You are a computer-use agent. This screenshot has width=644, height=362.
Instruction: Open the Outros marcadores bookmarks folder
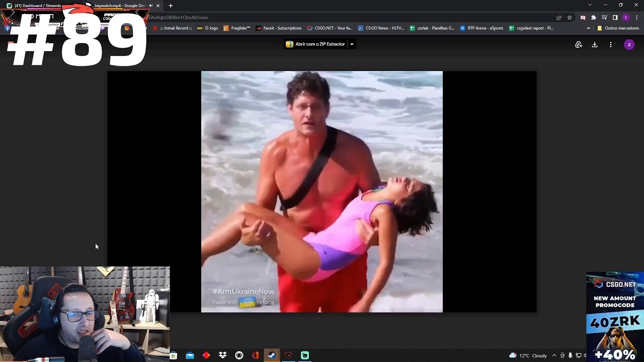pyautogui.click(x=618, y=28)
